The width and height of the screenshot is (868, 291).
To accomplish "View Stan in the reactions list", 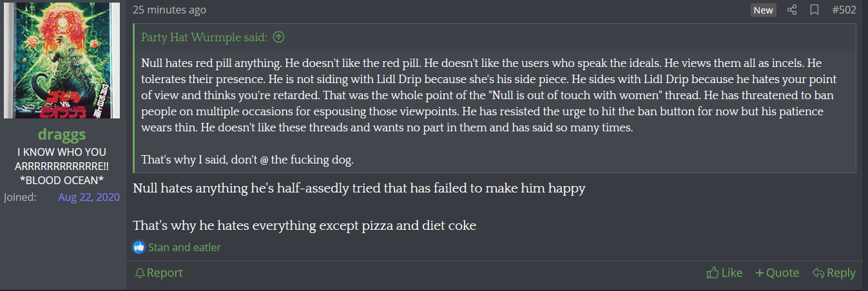I will coord(158,247).
